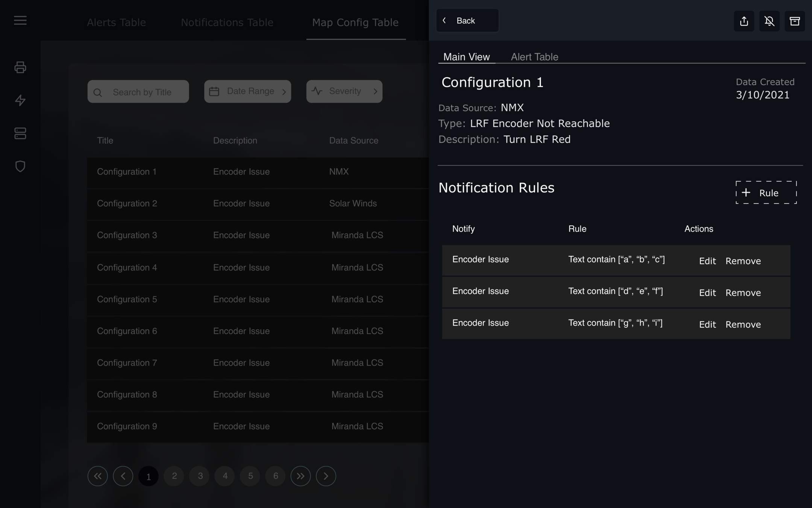Click the printer icon in sidebar
Image resolution: width=812 pixels, height=508 pixels.
point(20,67)
